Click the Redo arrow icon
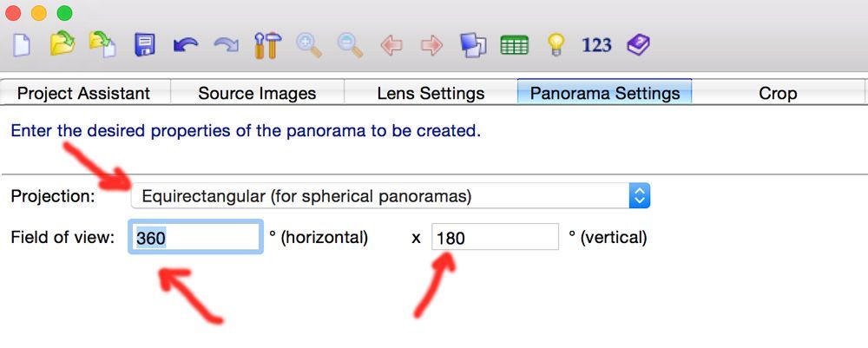Screen dimensions: 868x348 pyautogui.click(x=226, y=45)
